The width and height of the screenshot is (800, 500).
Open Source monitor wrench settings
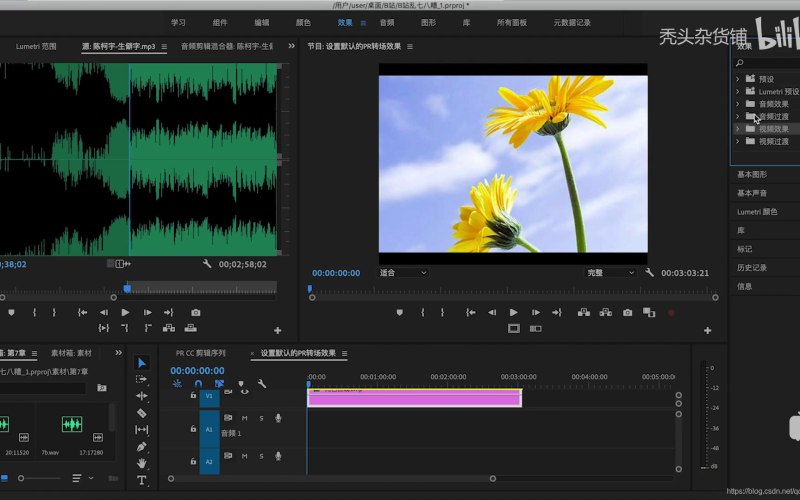point(207,264)
